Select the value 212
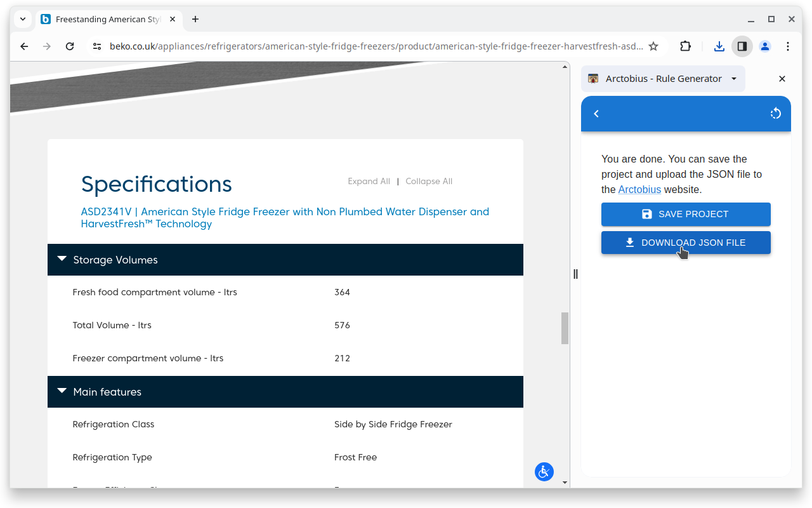 [x=342, y=358]
